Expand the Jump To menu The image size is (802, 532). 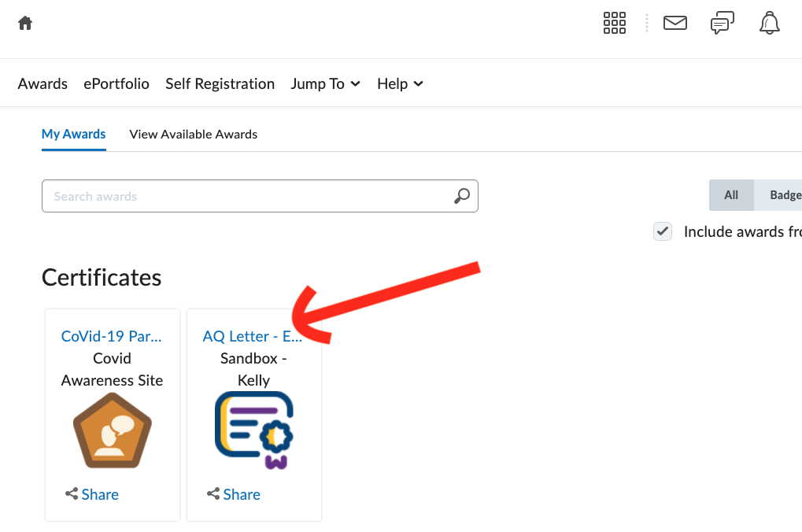click(325, 83)
